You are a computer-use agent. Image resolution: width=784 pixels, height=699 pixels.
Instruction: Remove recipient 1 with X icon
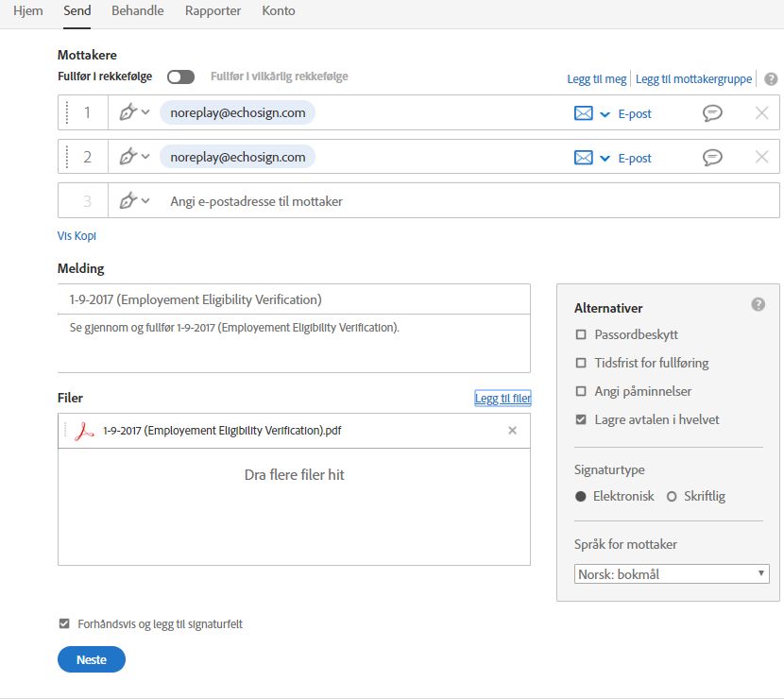[761, 113]
